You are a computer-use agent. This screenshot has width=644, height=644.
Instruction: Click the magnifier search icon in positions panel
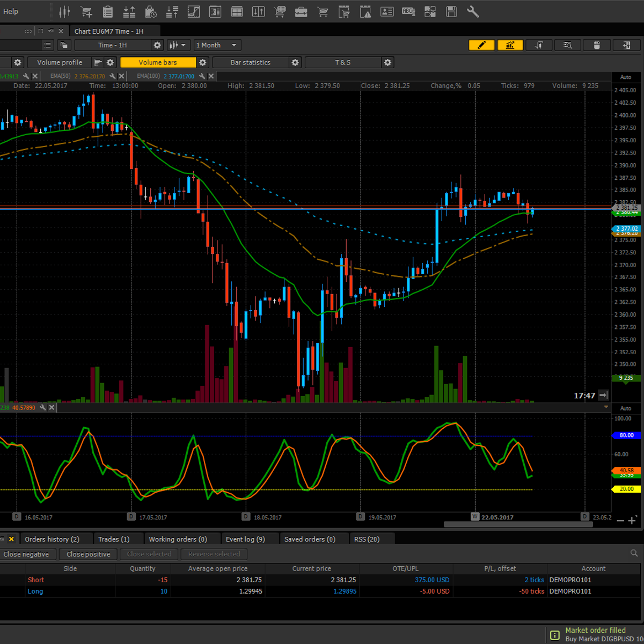[634, 553]
